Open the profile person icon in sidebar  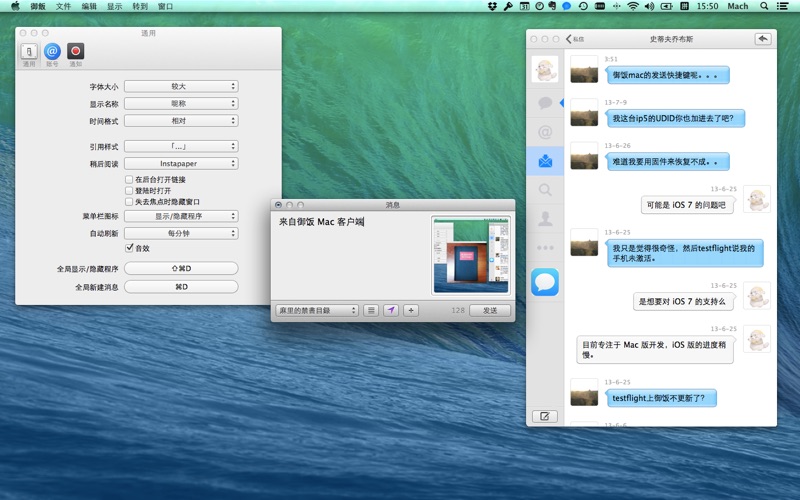pos(545,218)
